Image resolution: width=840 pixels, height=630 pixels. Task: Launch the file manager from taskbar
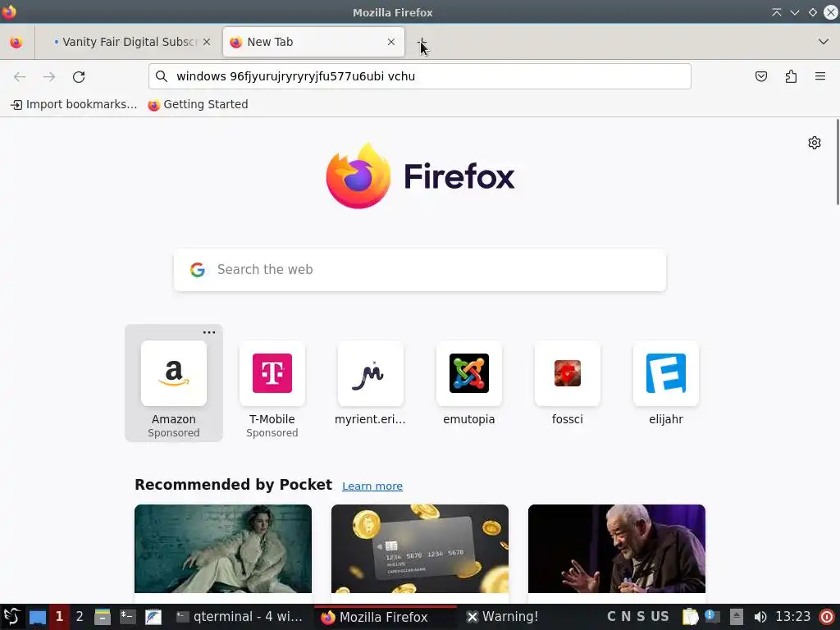pos(103,617)
